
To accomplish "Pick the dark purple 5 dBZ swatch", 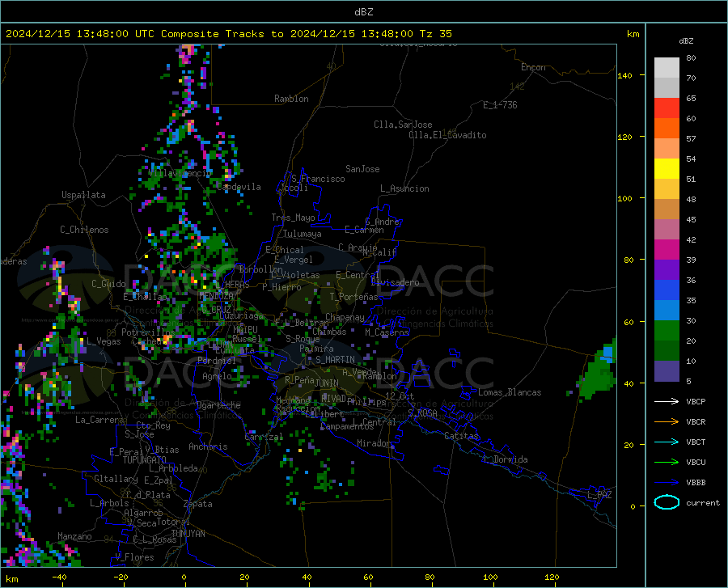I will coord(667,371).
